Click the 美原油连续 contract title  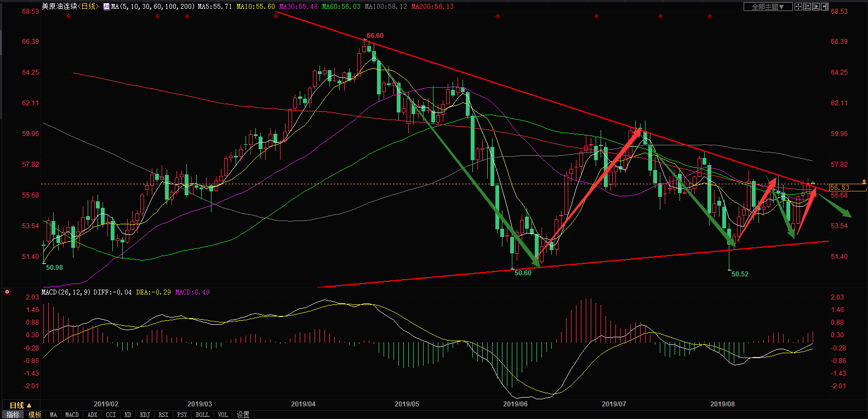tap(59, 7)
